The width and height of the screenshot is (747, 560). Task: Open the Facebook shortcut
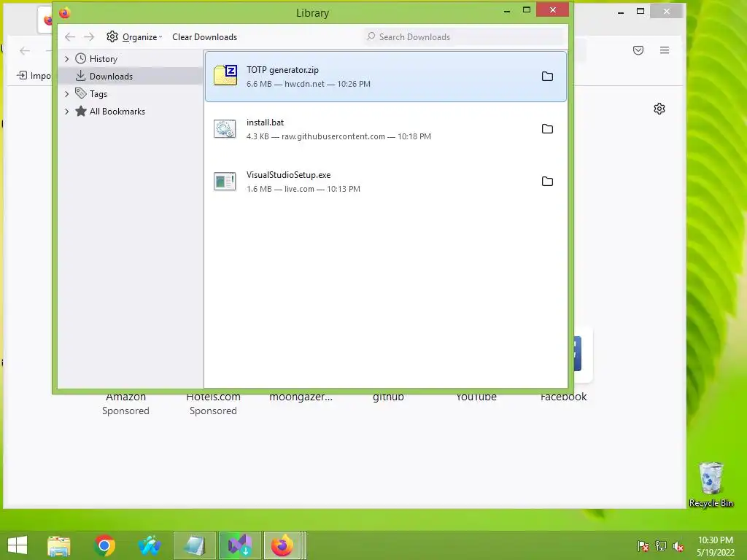click(564, 397)
